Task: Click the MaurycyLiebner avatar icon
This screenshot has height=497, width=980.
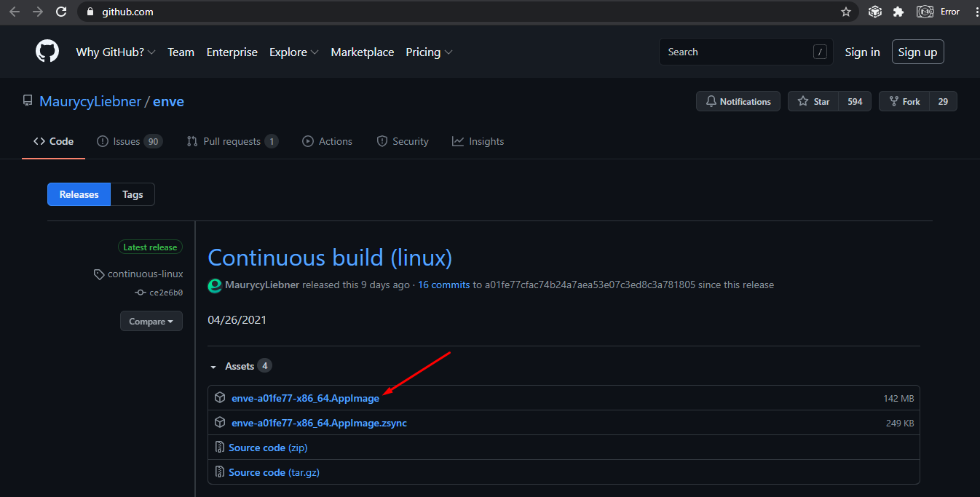Action: click(215, 285)
